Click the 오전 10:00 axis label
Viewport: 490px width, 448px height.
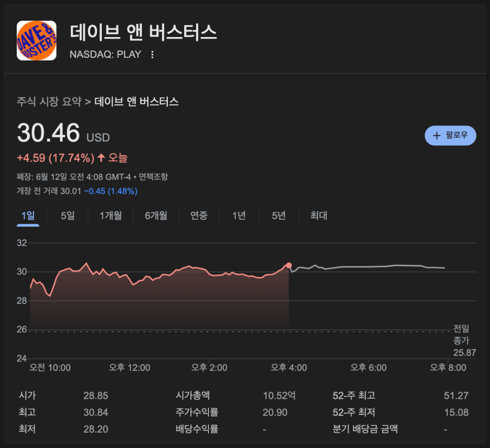50,368
